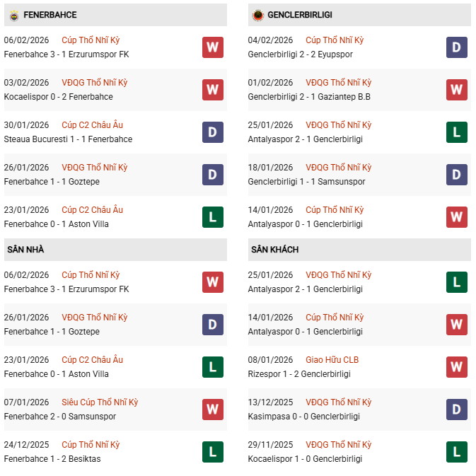Click W badge for Fenerbahce 3-1 Erzurumspor form row
This screenshot has width=476, height=476.
(212, 47)
